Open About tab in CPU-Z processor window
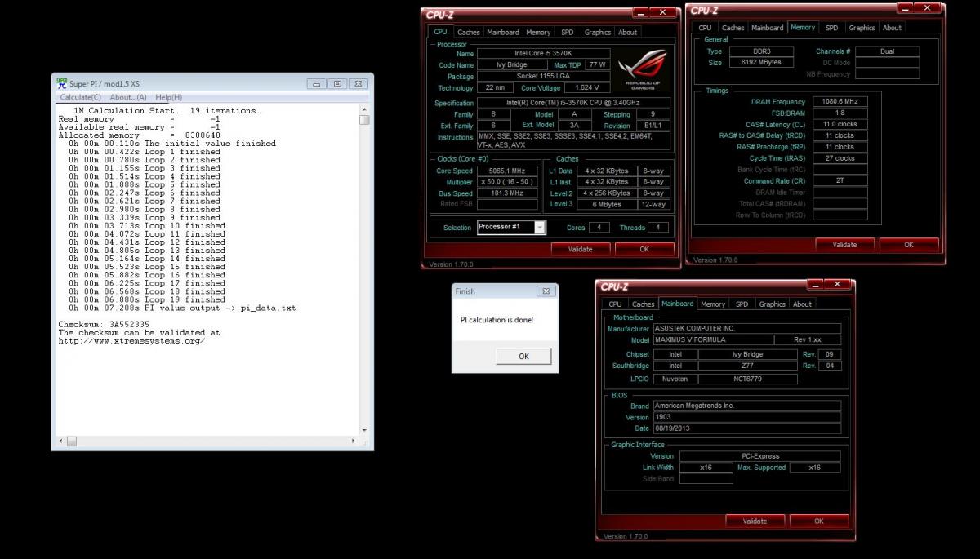The image size is (980, 559). [x=627, y=33]
